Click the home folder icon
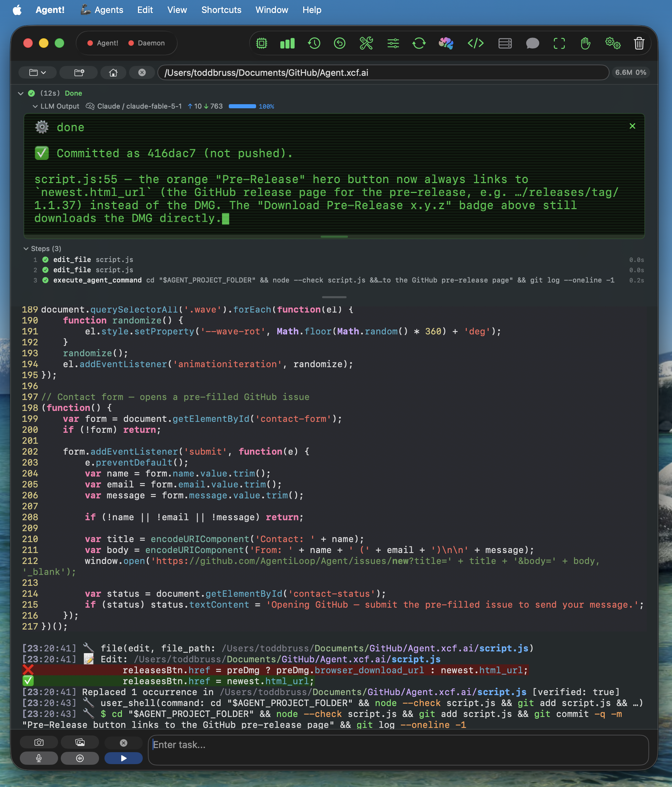The width and height of the screenshot is (672, 787). point(113,72)
